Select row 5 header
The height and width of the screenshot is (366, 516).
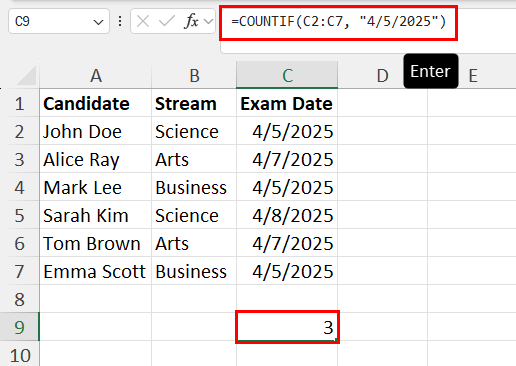[20, 216]
